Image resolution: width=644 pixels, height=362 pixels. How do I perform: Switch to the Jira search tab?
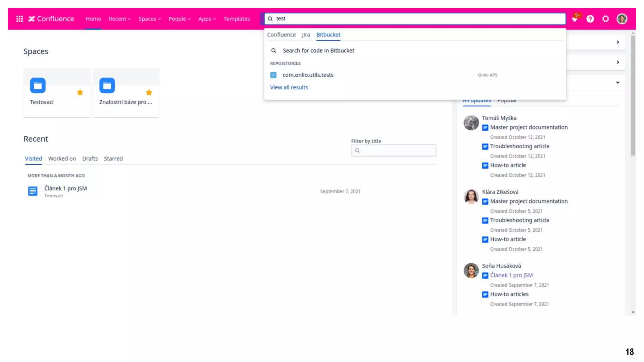306,35
